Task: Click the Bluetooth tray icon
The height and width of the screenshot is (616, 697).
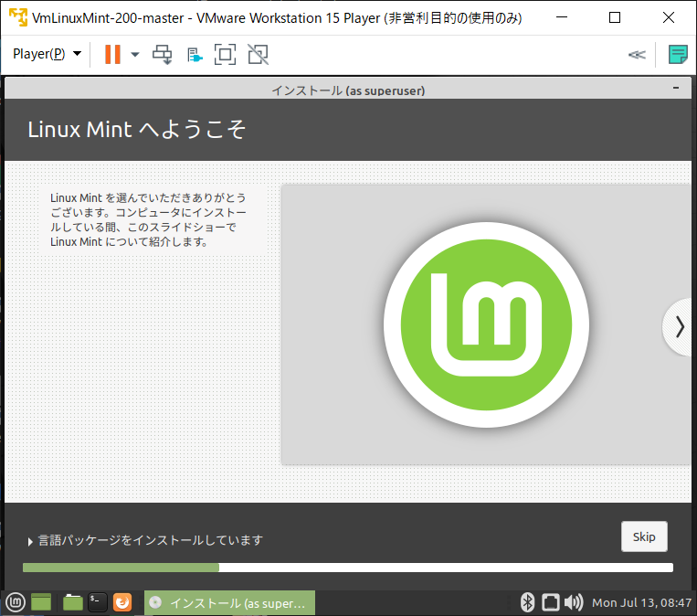Action: 527,602
